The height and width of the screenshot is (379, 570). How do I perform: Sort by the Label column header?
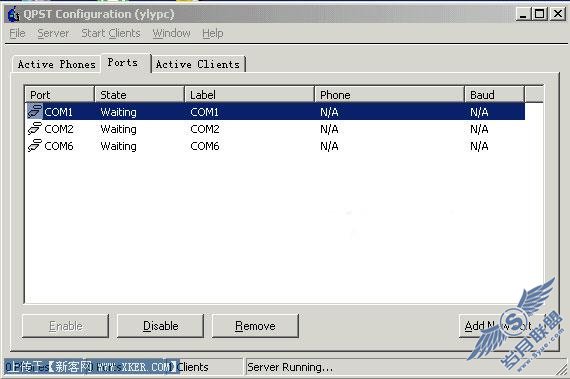tap(249, 95)
